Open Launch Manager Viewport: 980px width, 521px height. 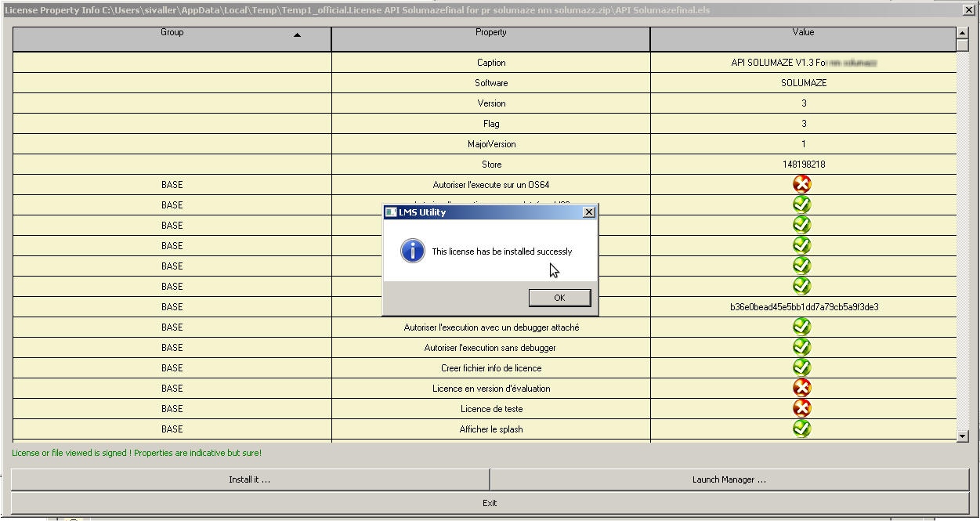729,479
